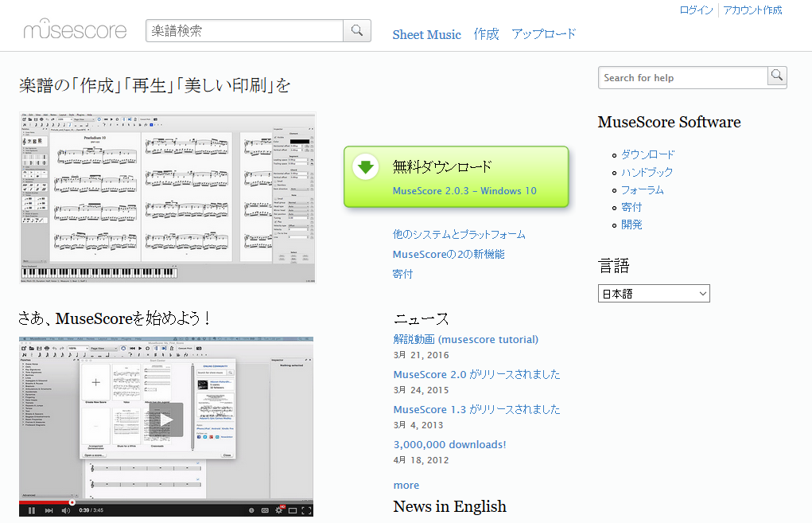
Task: Click the green download arrow icon
Action: point(366,167)
